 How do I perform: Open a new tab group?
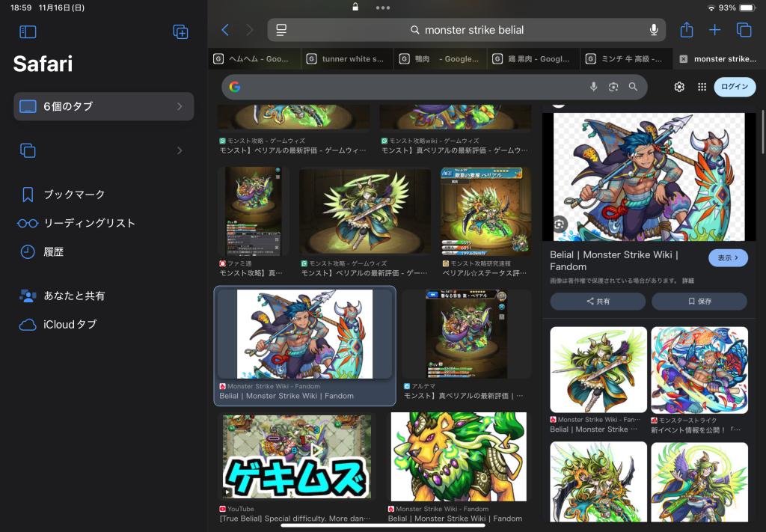tap(180, 31)
